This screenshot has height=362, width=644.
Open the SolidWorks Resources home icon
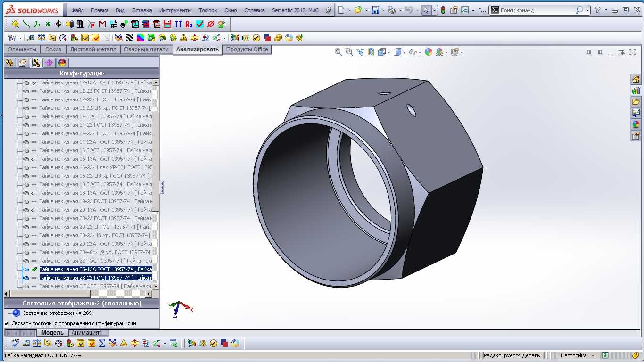[636, 79]
